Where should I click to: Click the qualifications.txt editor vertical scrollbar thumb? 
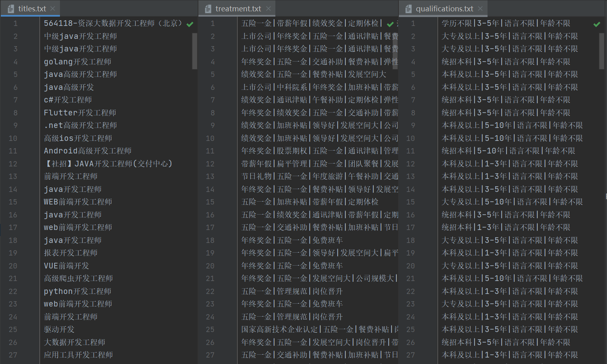(x=602, y=51)
